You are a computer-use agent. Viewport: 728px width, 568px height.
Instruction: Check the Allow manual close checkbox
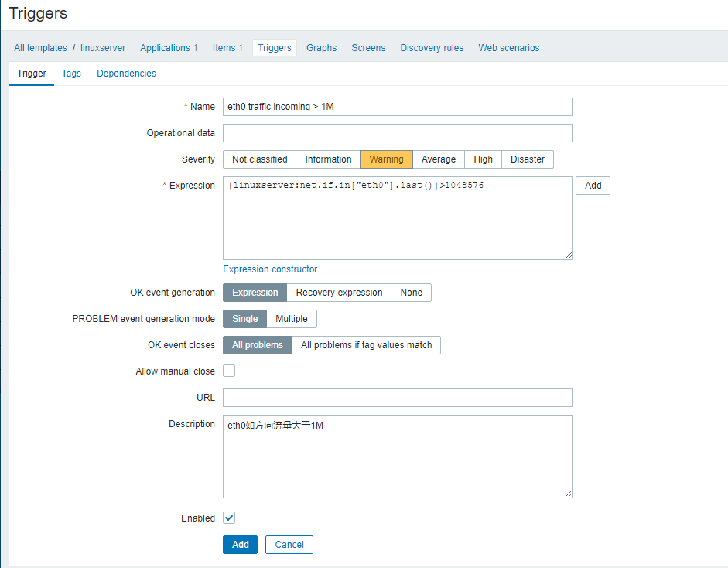click(x=229, y=371)
